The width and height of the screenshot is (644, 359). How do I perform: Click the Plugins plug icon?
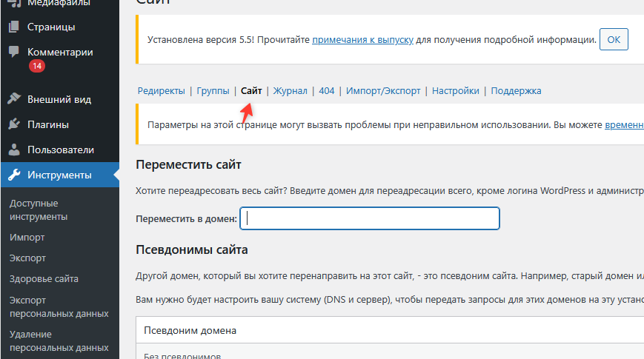click(x=14, y=124)
